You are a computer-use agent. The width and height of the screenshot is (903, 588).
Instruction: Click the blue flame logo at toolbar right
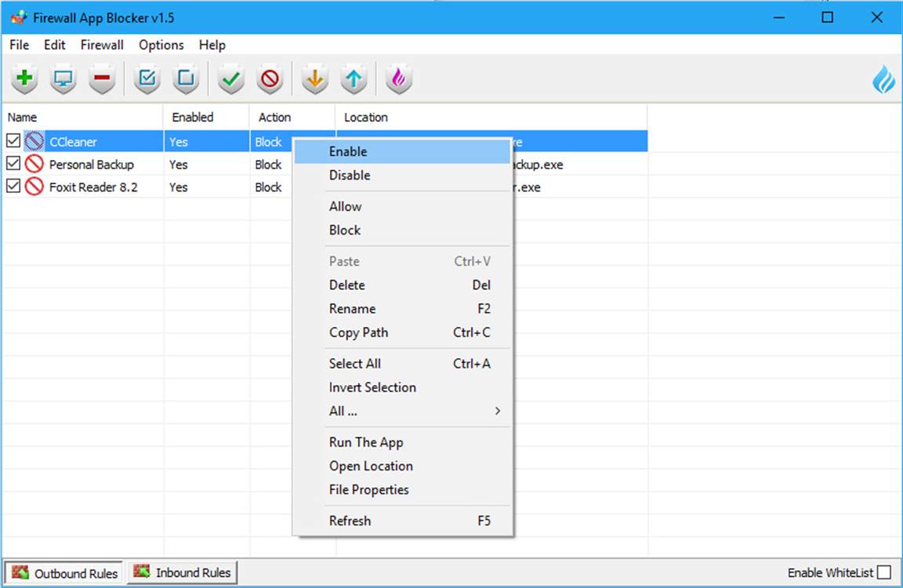(x=884, y=79)
